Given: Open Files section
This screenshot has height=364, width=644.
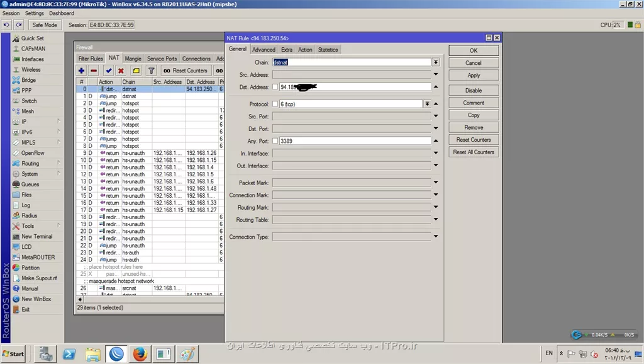Looking at the screenshot, I should (26, 195).
